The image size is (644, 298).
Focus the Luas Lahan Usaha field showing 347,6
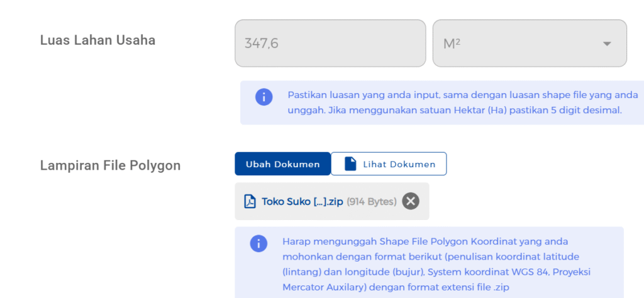(330, 43)
